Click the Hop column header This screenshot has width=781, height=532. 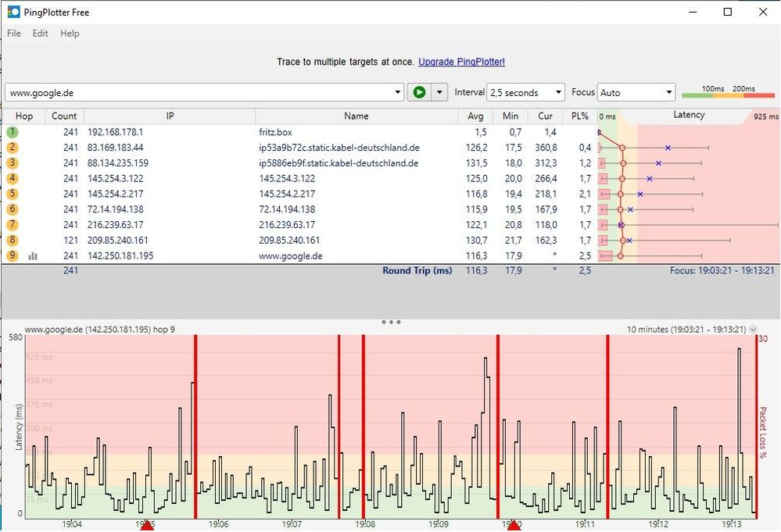(x=24, y=116)
